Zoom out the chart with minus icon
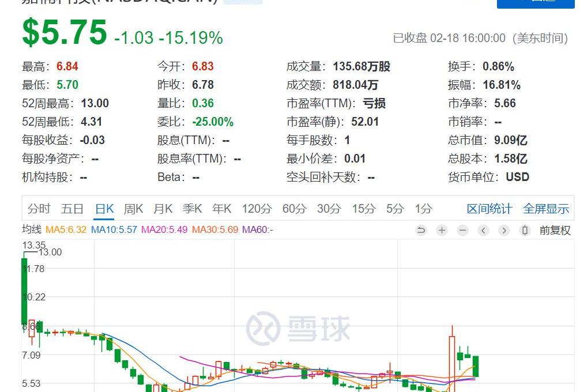Screen dimensions: 580x392 click(x=462, y=231)
